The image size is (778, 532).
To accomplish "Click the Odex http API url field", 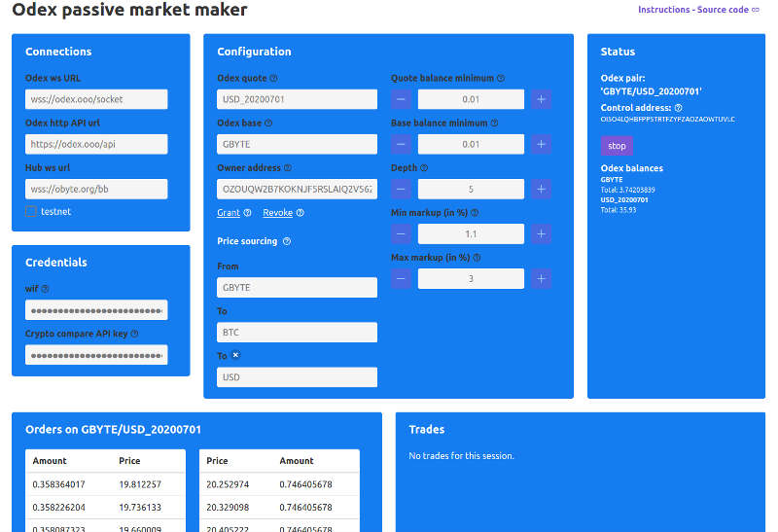I will click(x=96, y=144).
